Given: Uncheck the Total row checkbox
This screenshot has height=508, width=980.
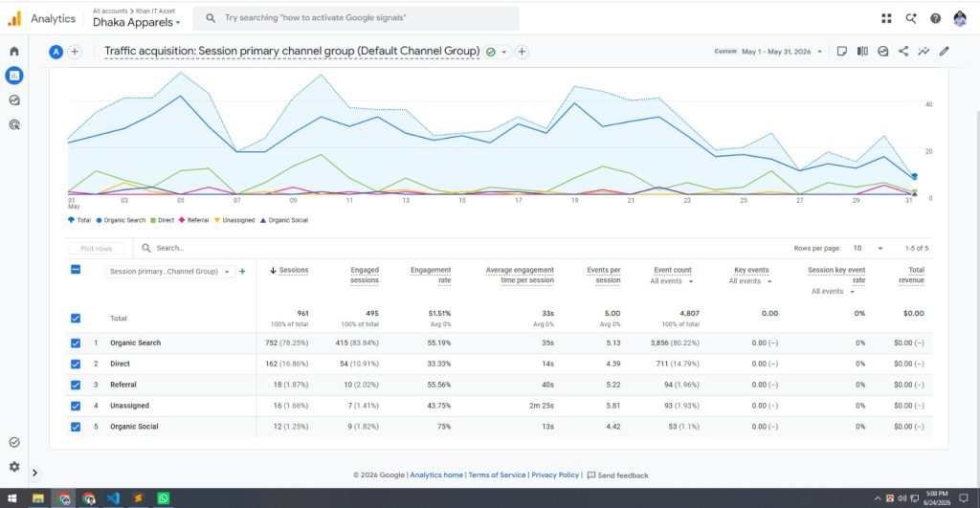Looking at the screenshot, I should point(76,318).
